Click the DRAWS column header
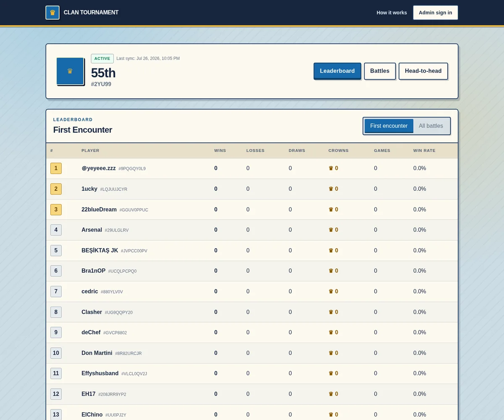Screen dimensions: 504x420 [x=297, y=150]
